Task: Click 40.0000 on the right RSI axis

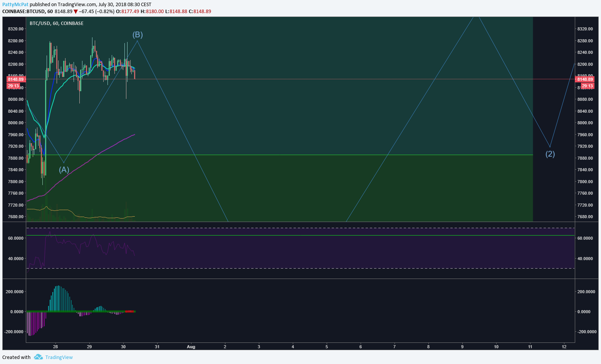Action: click(x=585, y=259)
